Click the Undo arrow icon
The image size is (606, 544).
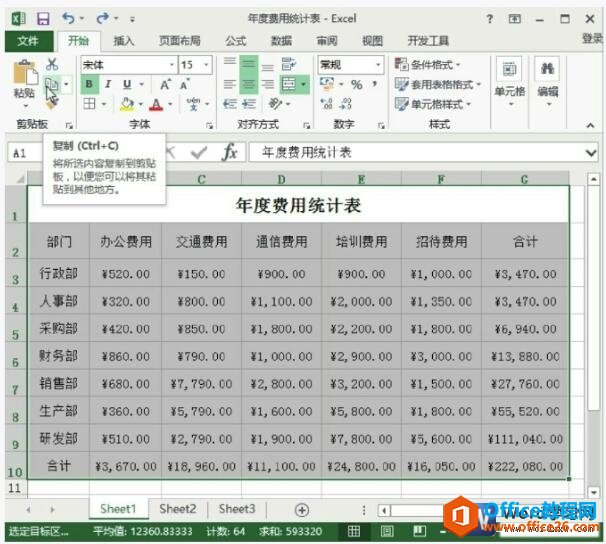(x=68, y=18)
